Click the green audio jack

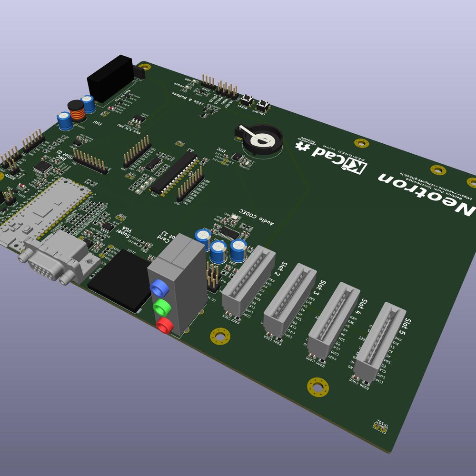point(162,308)
